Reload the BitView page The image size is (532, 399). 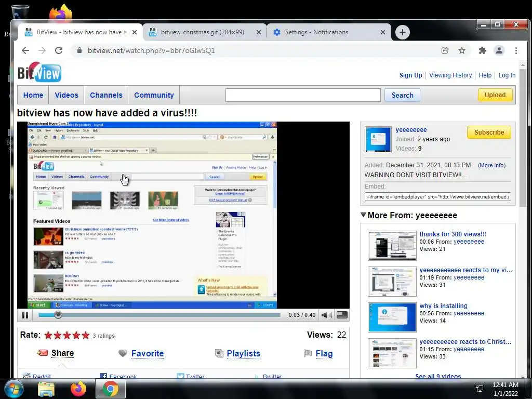(x=59, y=50)
